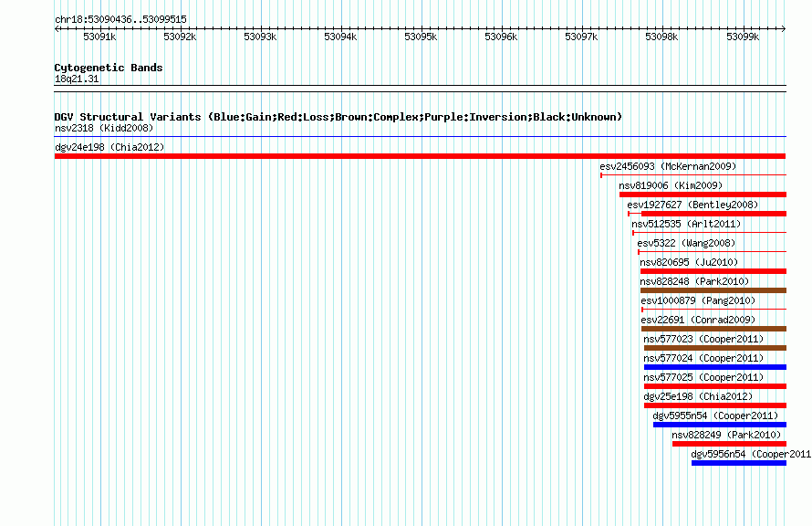The image size is (812, 526).
Task: Click the blue bar under dgv5955n54
Action: pyautogui.click(x=720, y=425)
